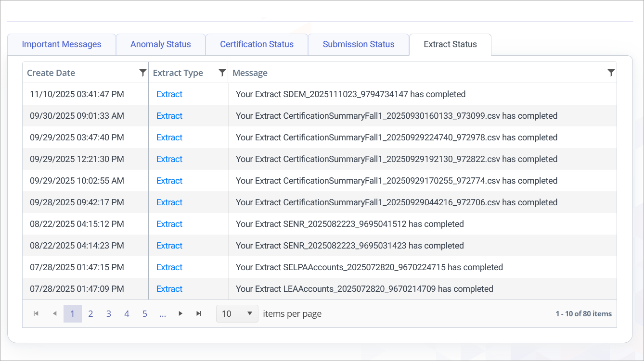644x361 pixels.
Task: Select the Extract Status tab
Action: tap(450, 44)
